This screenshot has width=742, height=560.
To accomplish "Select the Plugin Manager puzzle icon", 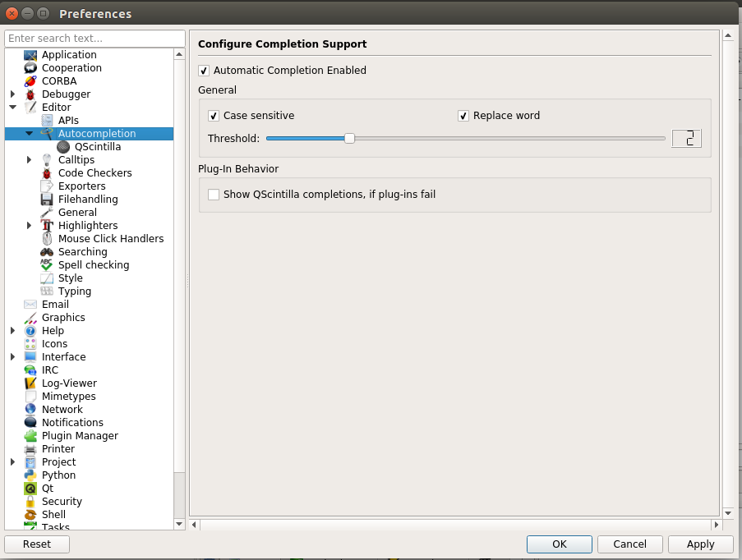I will pyautogui.click(x=30, y=436).
